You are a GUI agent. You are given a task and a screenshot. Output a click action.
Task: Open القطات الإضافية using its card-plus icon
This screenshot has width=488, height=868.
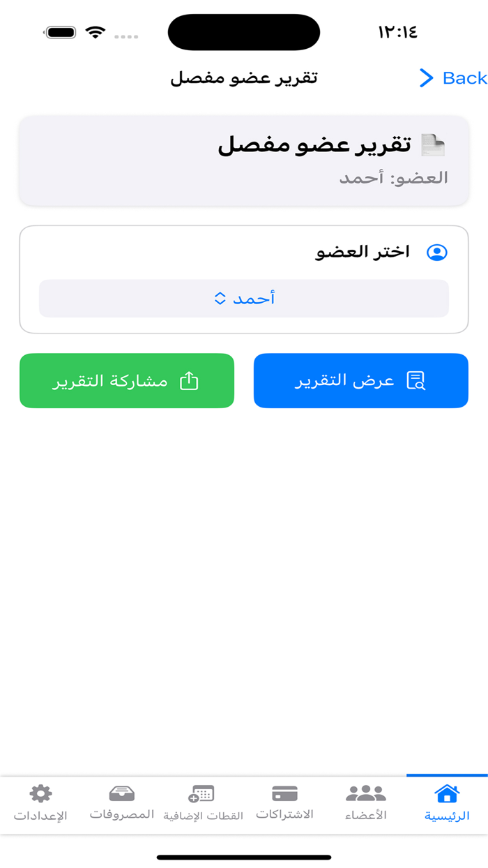tap(201, 793)
